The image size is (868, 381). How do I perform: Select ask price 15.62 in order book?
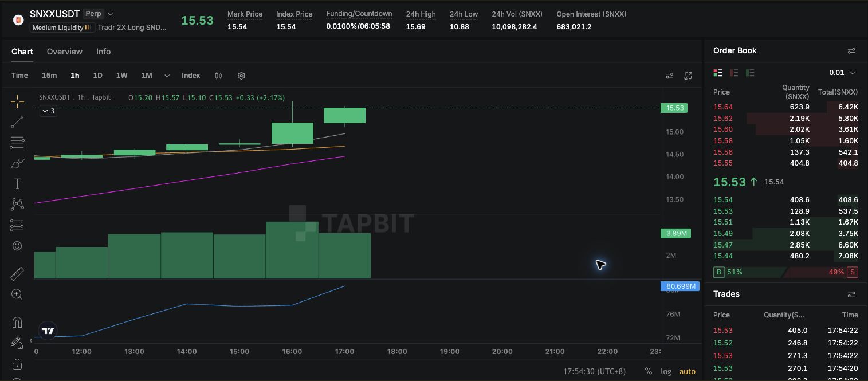[723, 119]
